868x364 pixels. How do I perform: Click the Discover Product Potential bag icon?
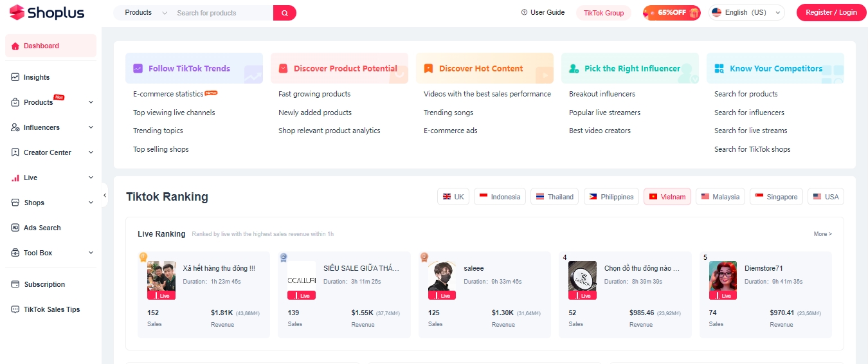283,68
